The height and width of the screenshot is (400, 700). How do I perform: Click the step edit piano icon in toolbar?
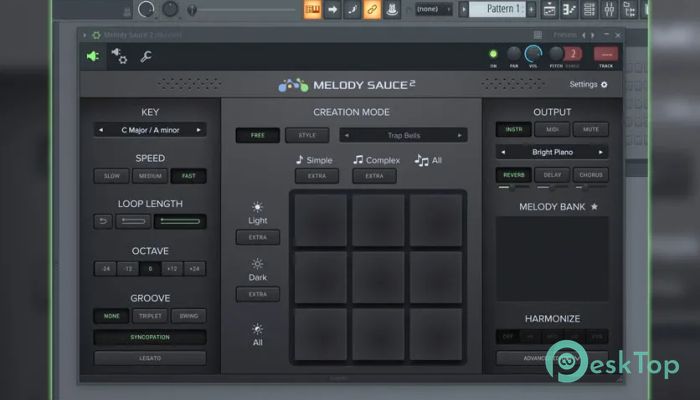[312, 9]
